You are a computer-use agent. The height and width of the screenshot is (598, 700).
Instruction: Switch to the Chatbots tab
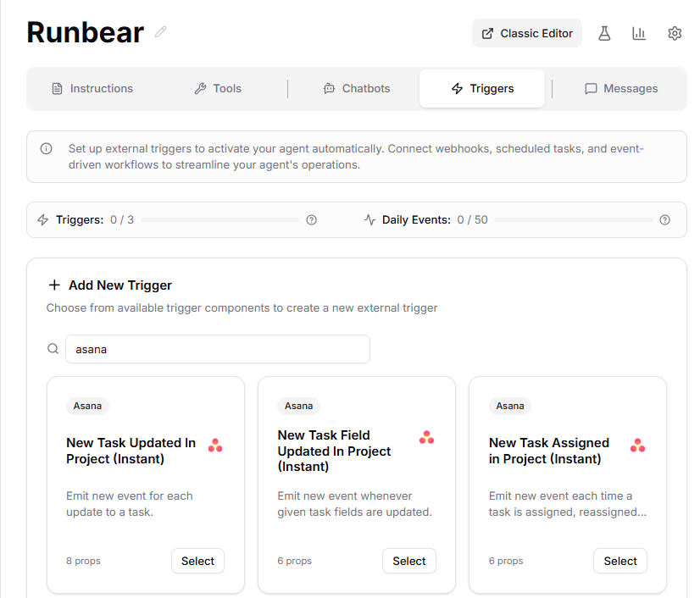[x=357, y=88]
